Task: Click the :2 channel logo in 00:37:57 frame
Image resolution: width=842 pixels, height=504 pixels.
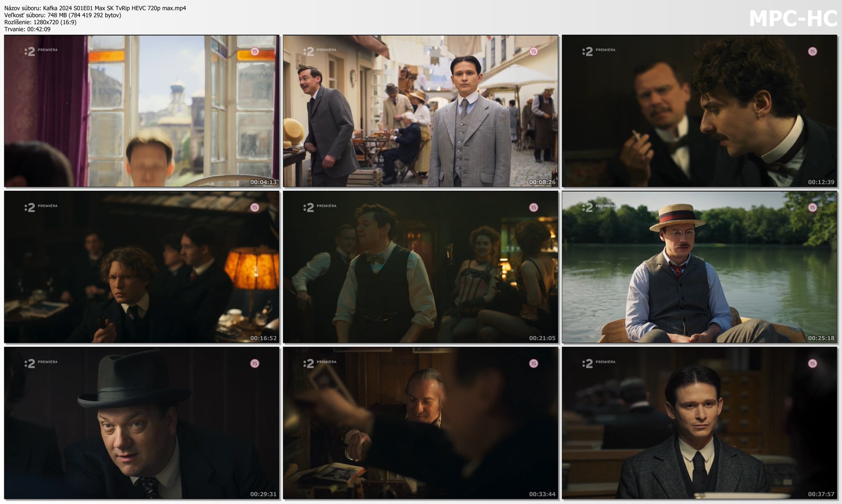Action: (587, 364)
